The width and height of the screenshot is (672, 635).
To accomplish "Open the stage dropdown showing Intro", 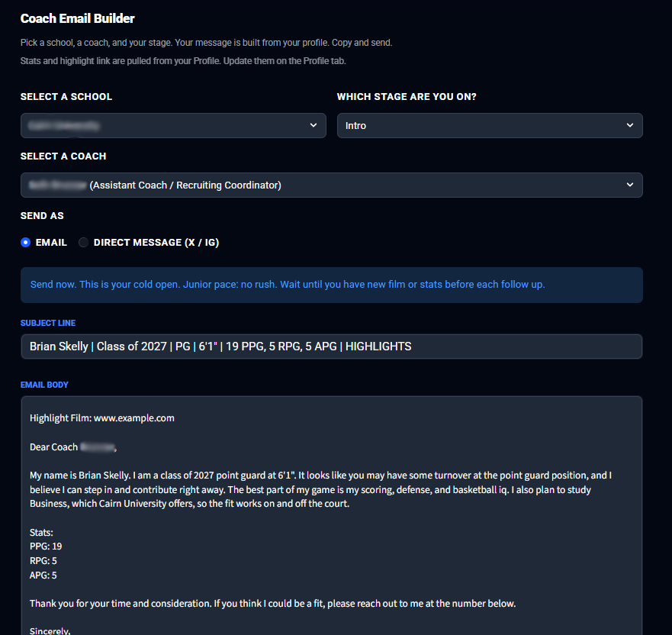I will [x=490, y=126].
